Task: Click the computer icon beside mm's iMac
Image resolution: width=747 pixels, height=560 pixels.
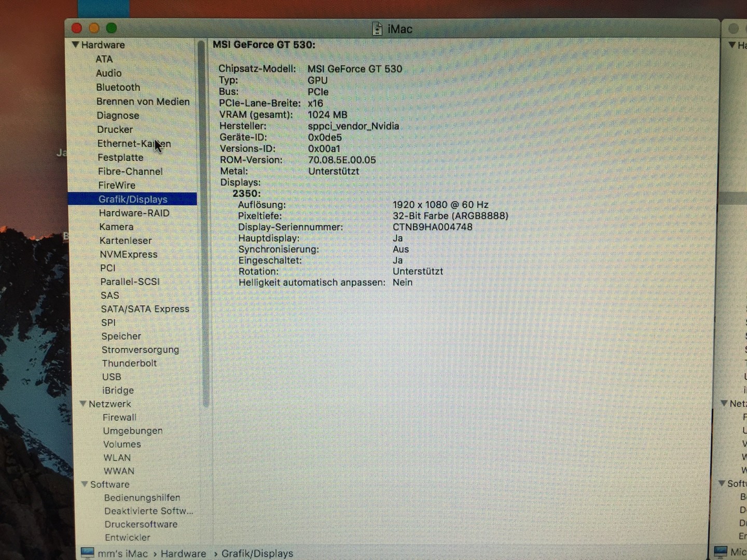Action: 88,553
